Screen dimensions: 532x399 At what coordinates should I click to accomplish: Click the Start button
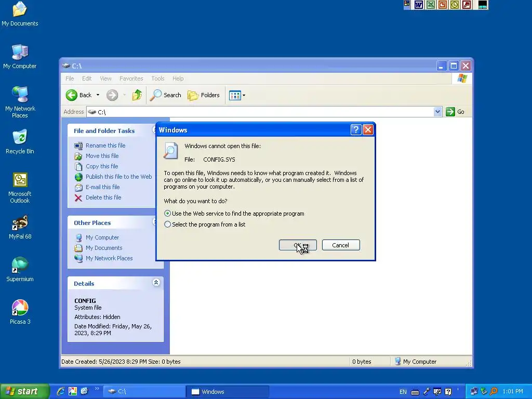click(24, 391)
